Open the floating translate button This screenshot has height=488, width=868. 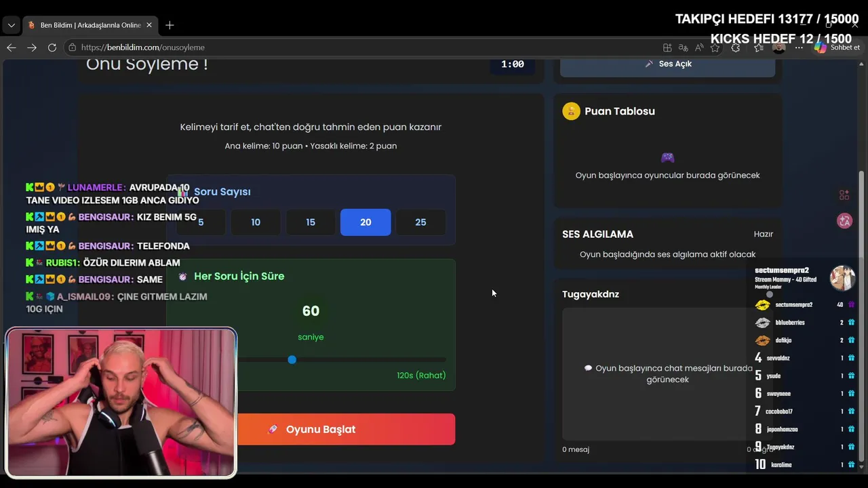(844, 221)
